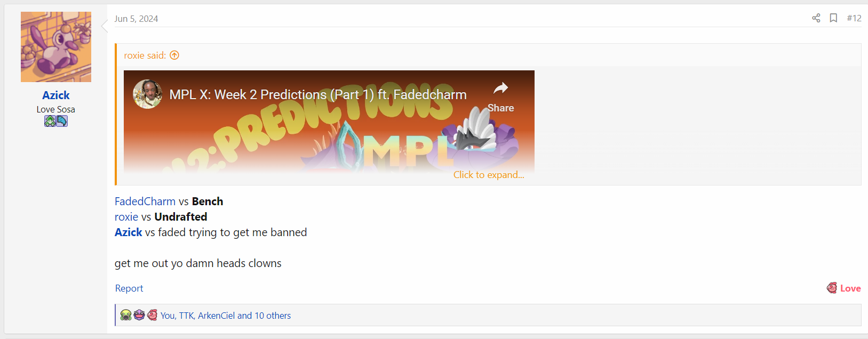Click the Love reaction button
Image resolution: width=868 pixels, height=339 pixels.
click(844, 288)
